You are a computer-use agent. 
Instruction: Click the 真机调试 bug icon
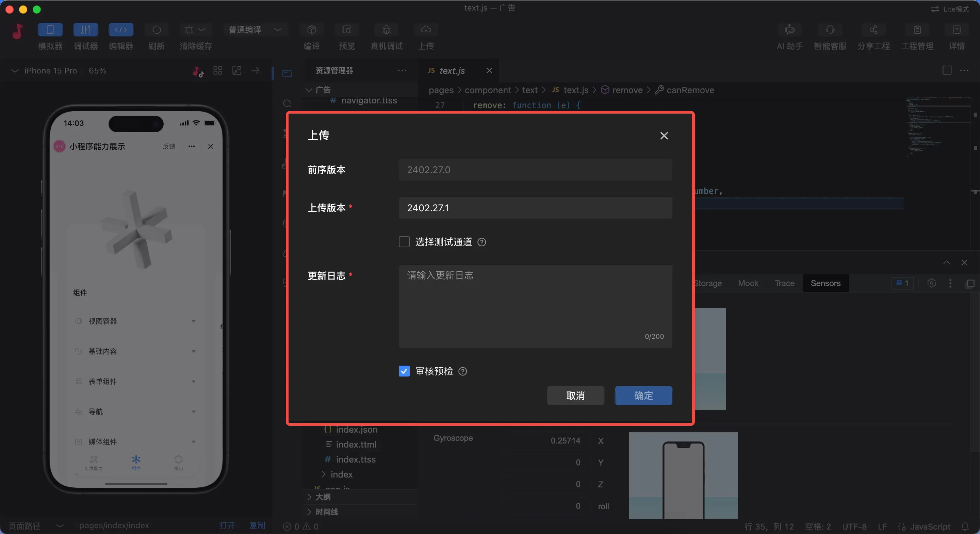click(386, 30)
